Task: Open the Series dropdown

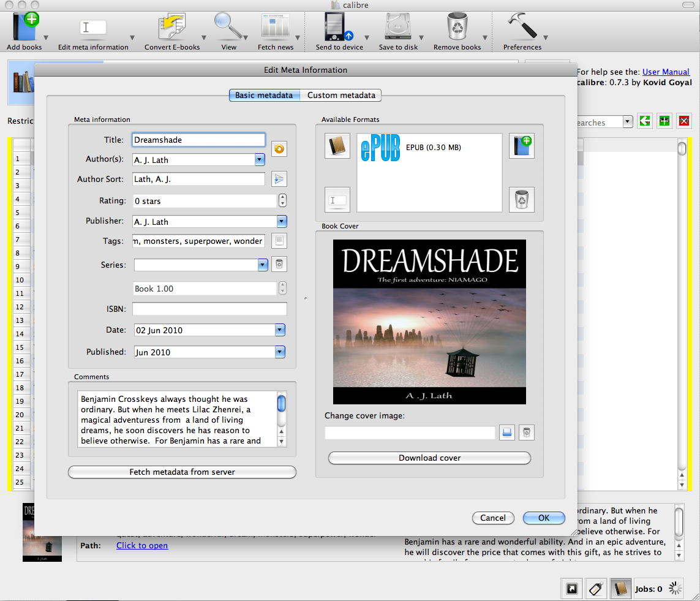Action: 263,265
